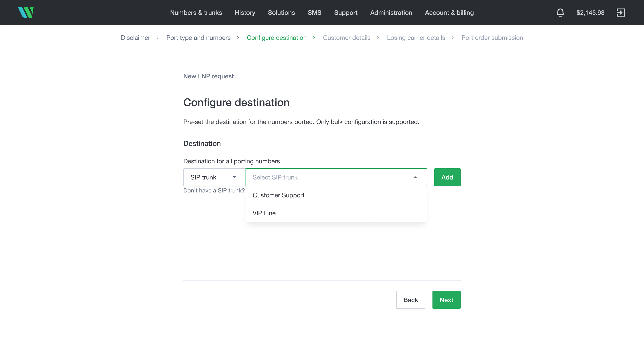Open Solutions in top navigation
Image resolution: width=644 pixels, height=350 pixels.
[281, 13]
